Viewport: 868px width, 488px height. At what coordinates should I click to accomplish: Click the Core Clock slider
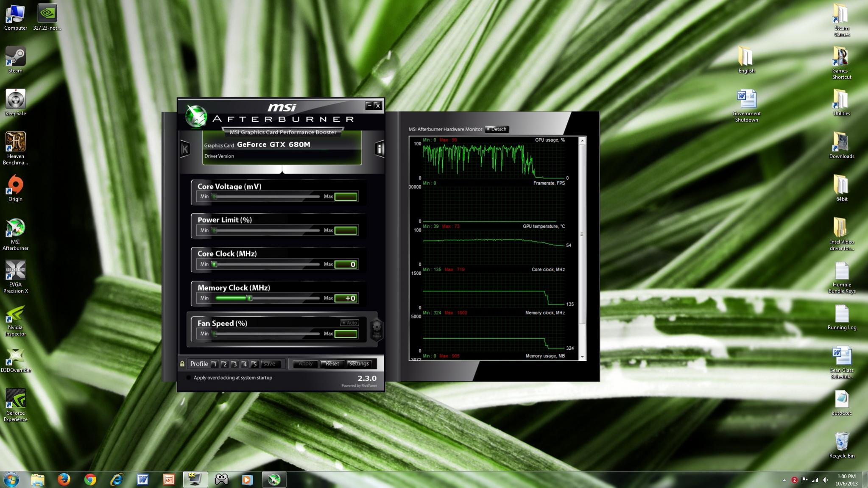tap(267, 265)
